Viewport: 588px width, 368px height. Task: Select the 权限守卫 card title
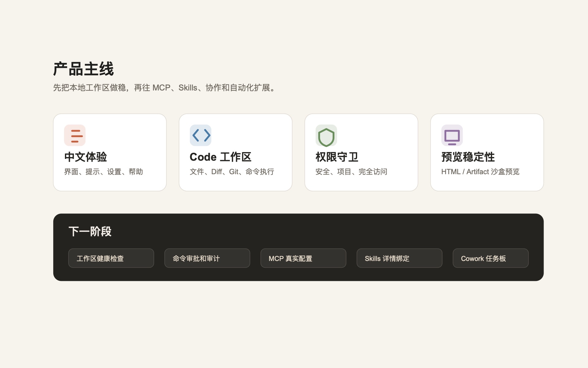[x=337, y=157]
